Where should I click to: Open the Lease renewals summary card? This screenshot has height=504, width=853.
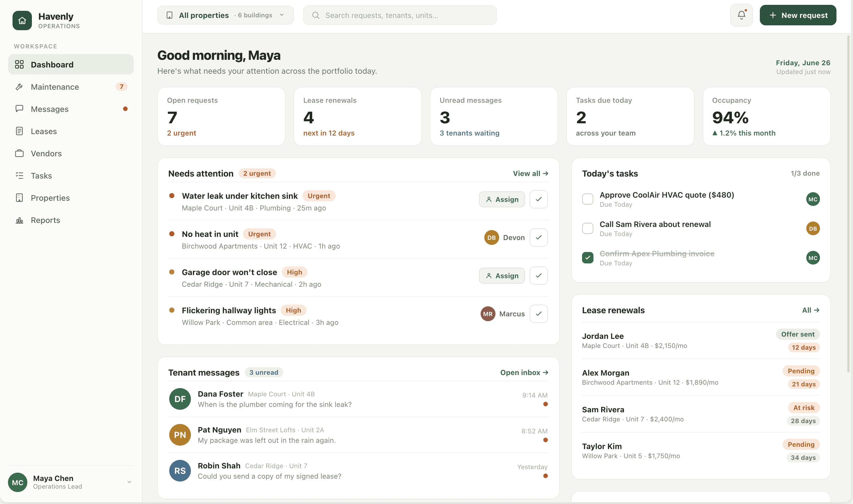[357, 116]
